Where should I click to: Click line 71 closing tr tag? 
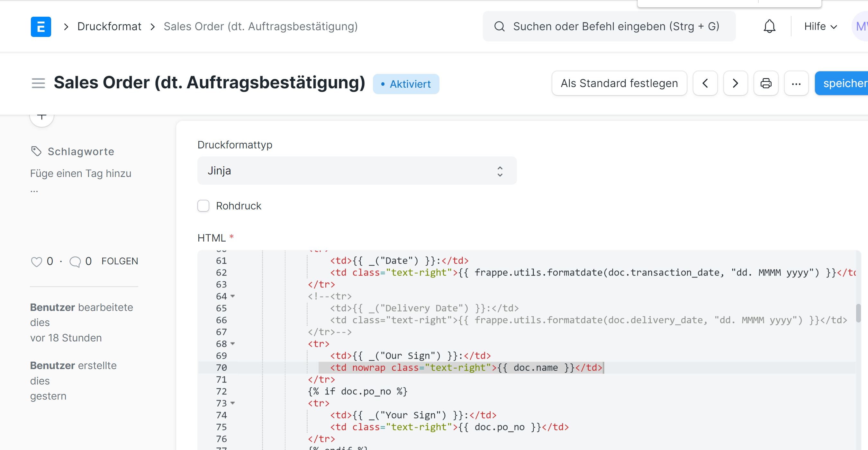tap(321, 379)
